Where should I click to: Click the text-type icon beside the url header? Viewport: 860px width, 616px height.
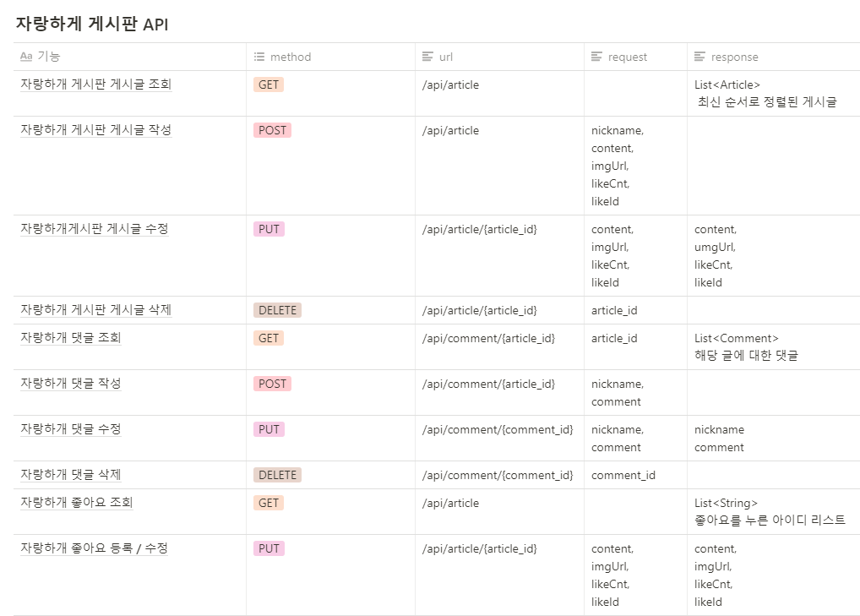pos(425,56)
